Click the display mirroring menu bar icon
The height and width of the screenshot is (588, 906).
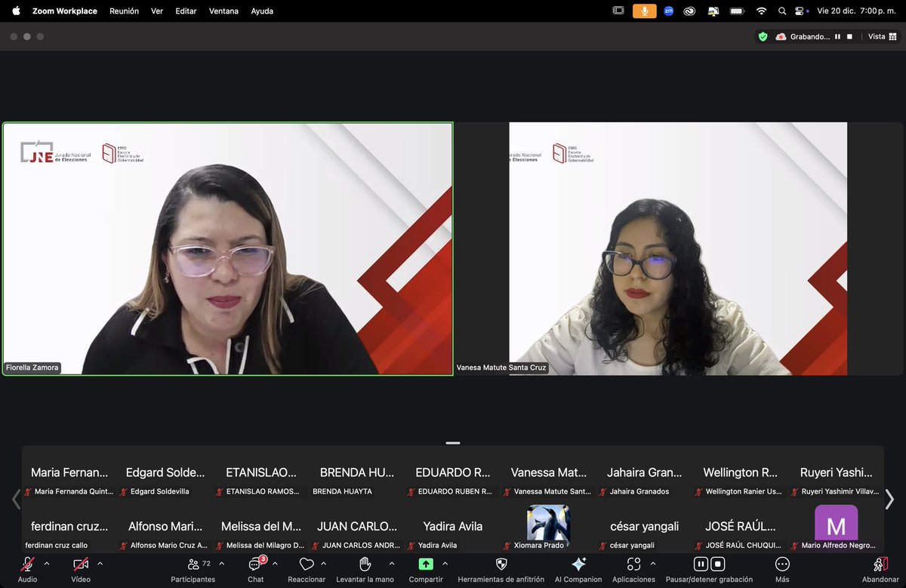click(713, 11)
